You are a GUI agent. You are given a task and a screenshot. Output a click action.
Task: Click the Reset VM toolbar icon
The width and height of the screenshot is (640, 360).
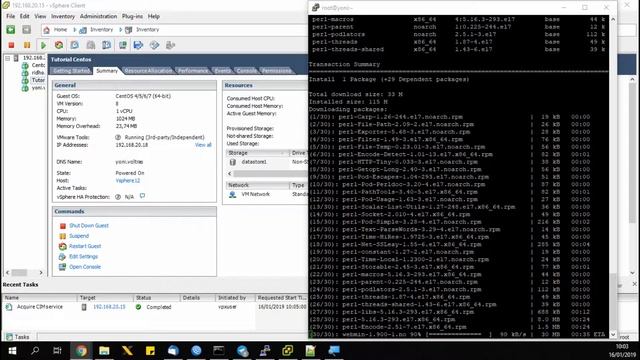tap(59, 45)
